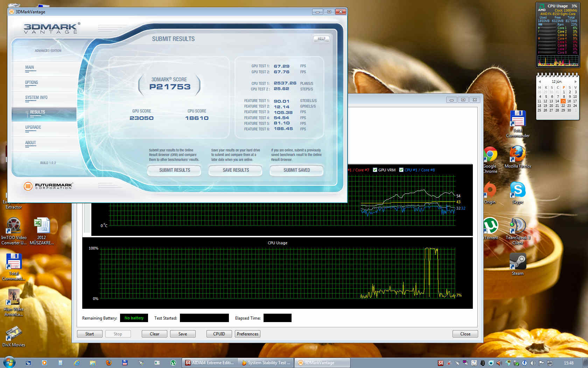Click the GPU score value 23050
Viewport: 588px width, 368px height.
[141, 118]
